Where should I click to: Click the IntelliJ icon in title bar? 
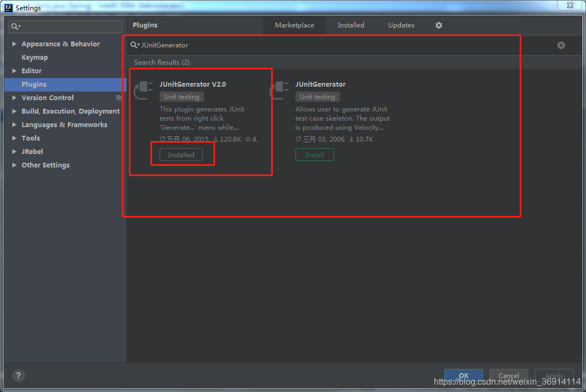(x=9, y=8)
